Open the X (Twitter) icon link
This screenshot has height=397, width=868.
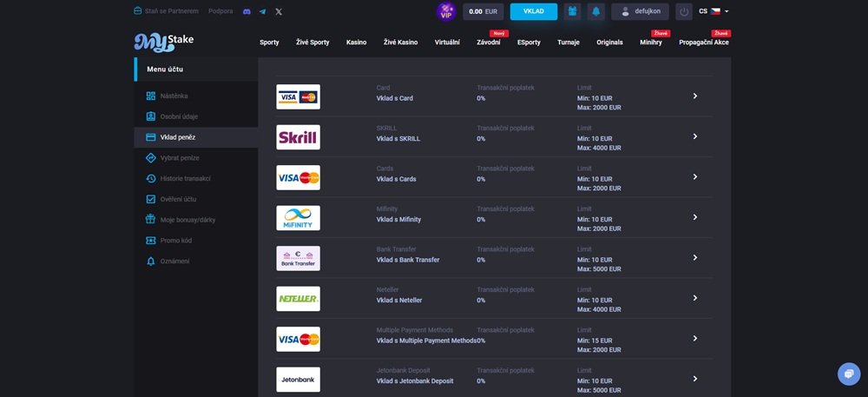279,11
